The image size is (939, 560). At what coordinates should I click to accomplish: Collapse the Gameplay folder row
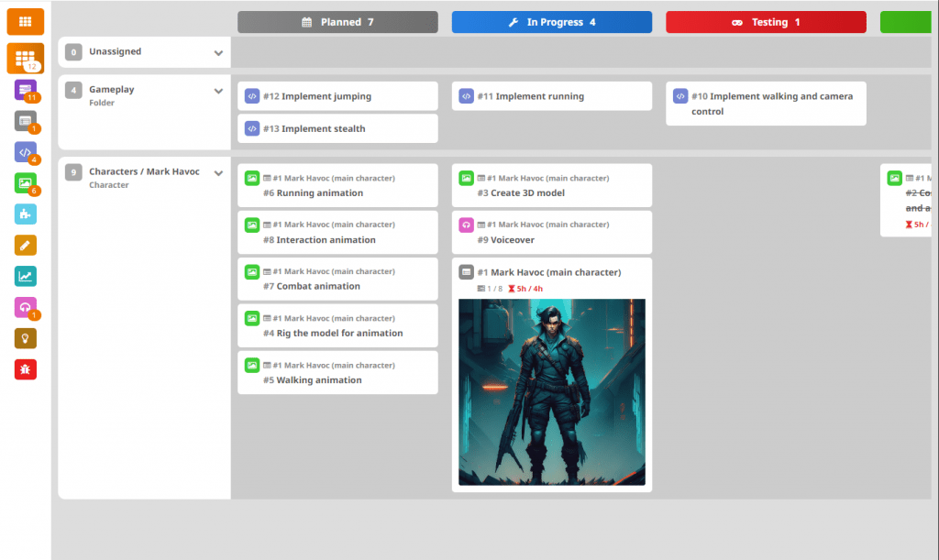[218, 91]
